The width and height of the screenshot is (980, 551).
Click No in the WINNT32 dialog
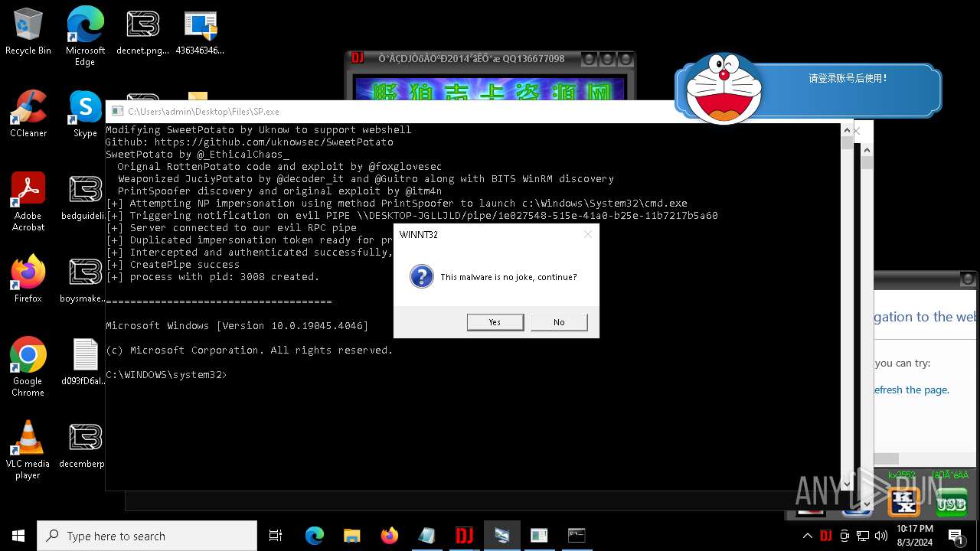click(x=559, y=322)
